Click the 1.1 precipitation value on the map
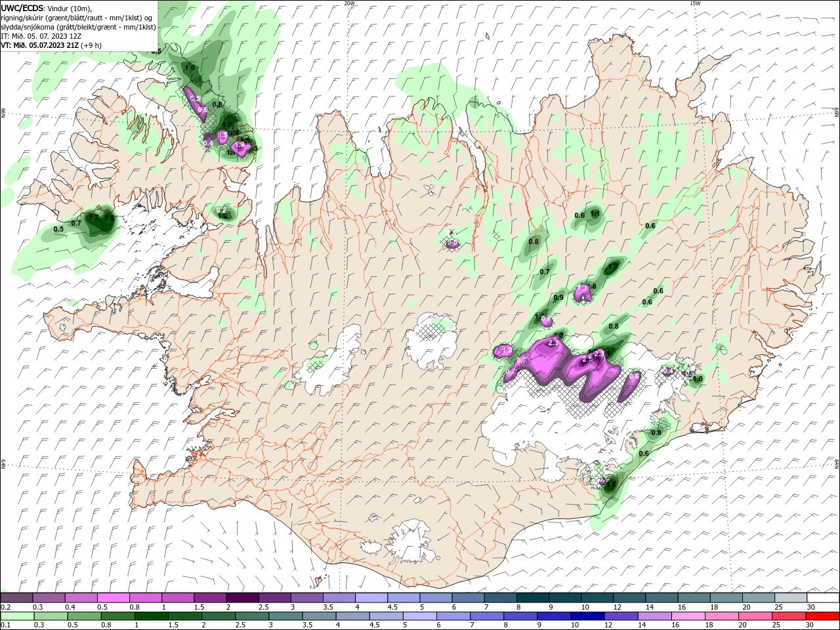Image resolution: width=840 pixels, height=630 pixels. pos(595,214)
